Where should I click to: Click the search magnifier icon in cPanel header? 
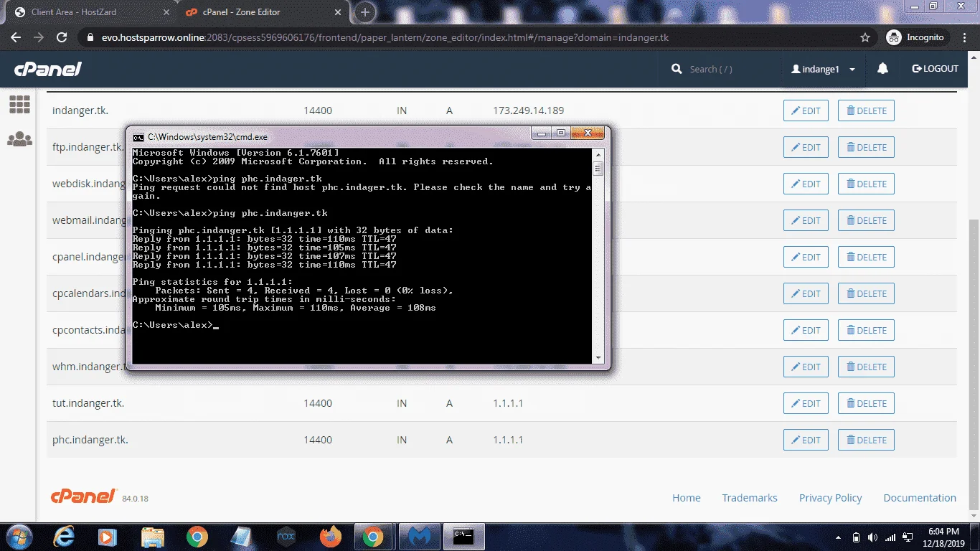tap(677, 69)
